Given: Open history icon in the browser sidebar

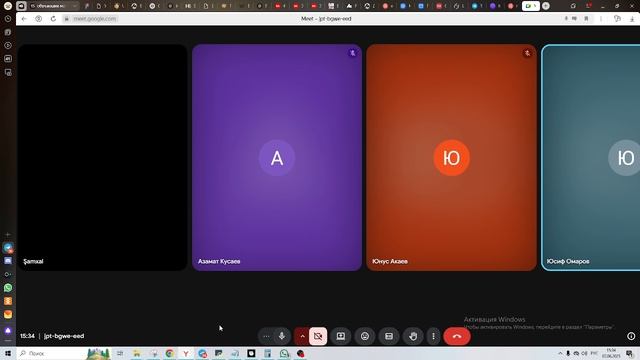Looking at the screenshot, I should tap(8, 19).
